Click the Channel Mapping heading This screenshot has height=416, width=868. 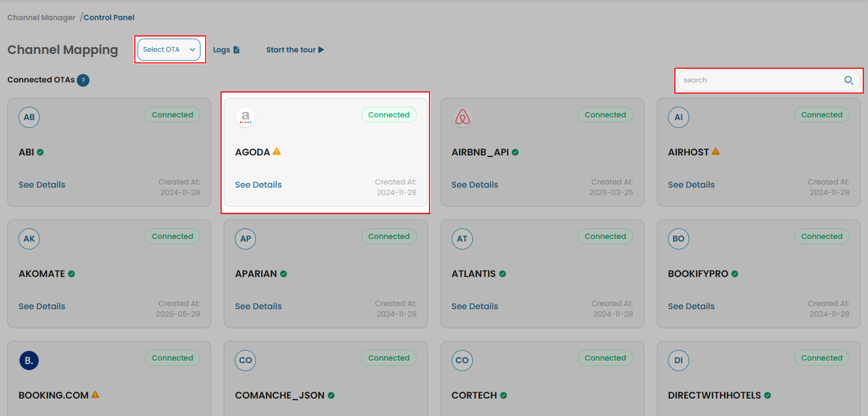point(63,50)
